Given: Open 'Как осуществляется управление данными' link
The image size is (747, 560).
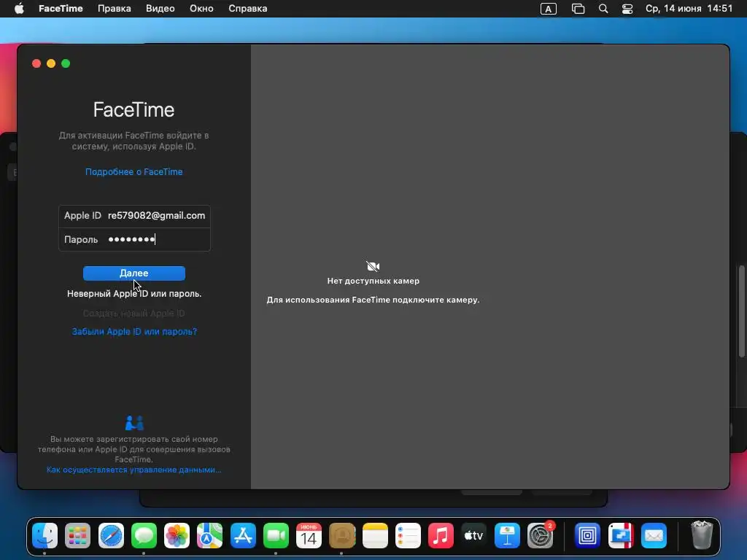Looking at the screenshot, I should click(134, 470).
